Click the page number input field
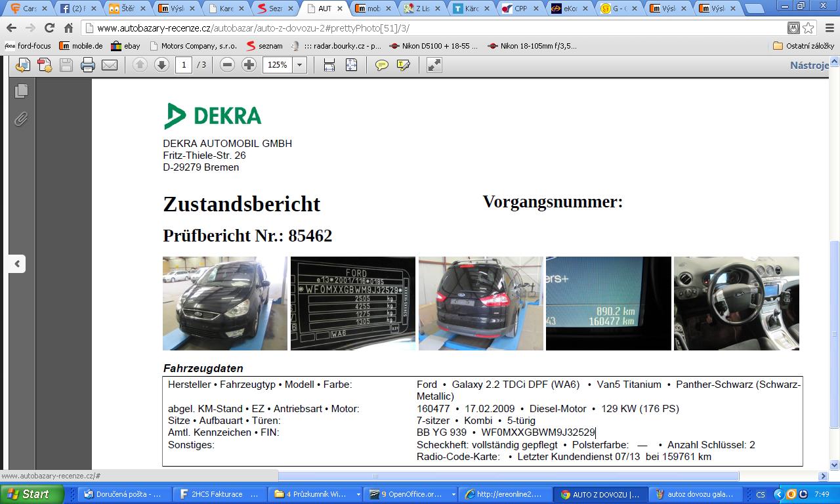 (x=184, y=65)
